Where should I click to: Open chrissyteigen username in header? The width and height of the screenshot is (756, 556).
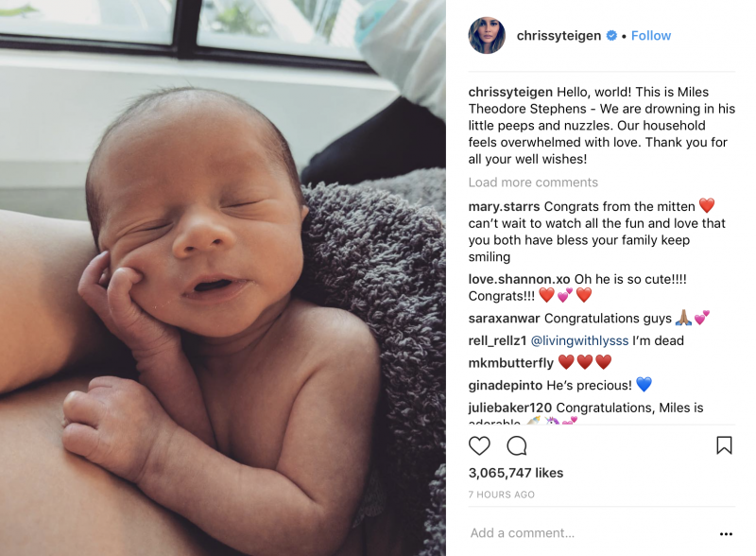[x=558, y=36]
